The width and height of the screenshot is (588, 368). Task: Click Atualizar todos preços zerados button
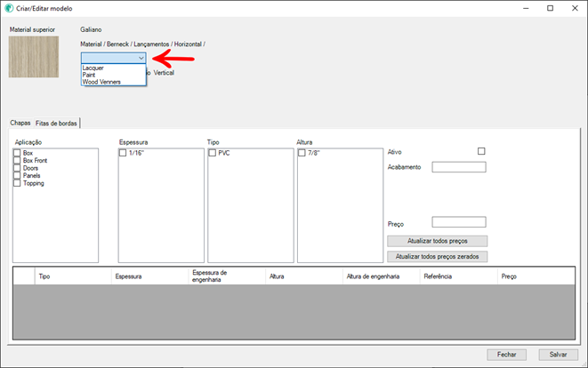pos(438,256)
